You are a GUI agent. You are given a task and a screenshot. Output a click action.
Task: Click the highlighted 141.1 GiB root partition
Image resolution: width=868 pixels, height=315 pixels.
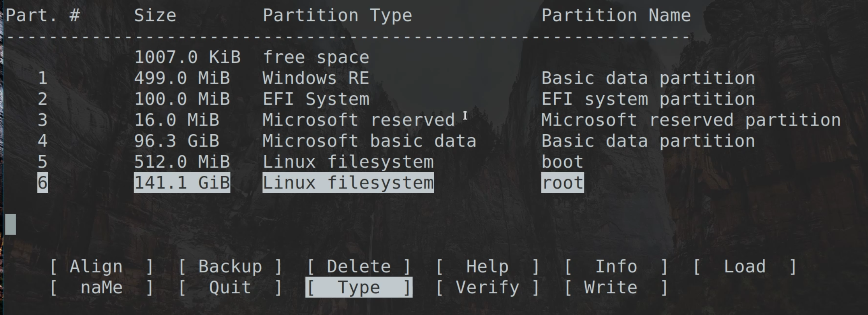(x=347, y=183)
